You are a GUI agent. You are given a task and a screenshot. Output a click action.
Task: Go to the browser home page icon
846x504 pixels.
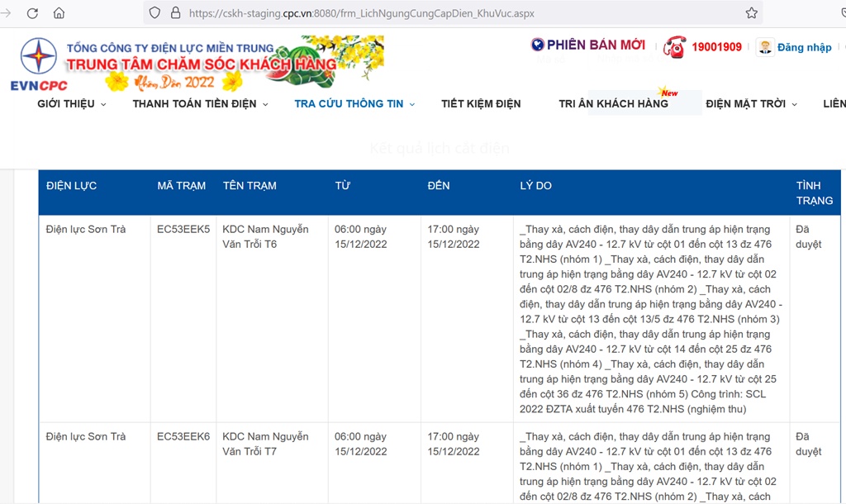59,13
